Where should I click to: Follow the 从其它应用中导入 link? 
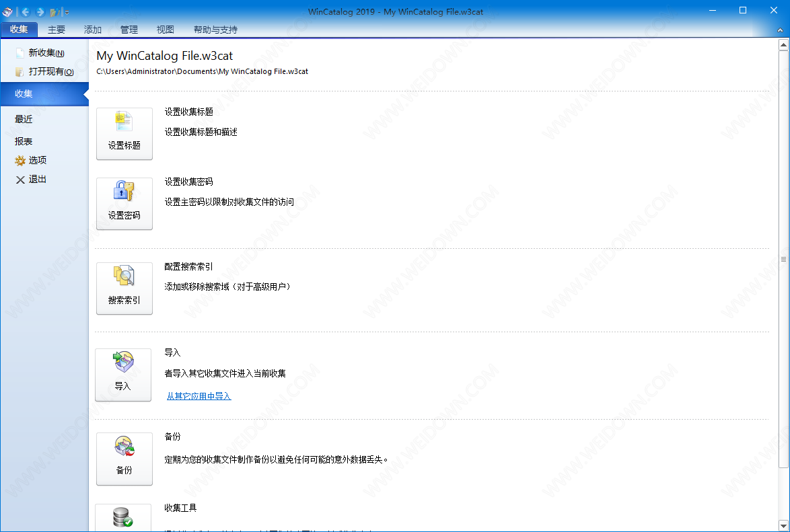point(199,397)
